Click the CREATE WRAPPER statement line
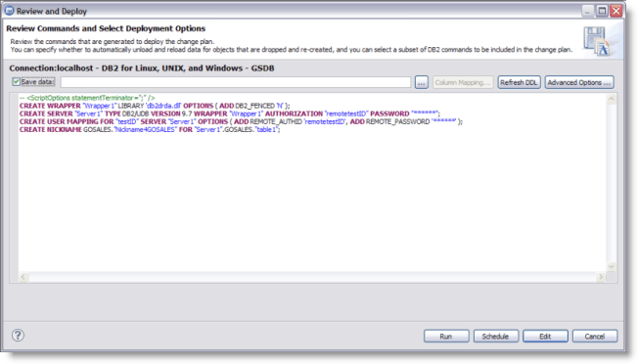This screenshot has width=638, height=364. [155, 106]
